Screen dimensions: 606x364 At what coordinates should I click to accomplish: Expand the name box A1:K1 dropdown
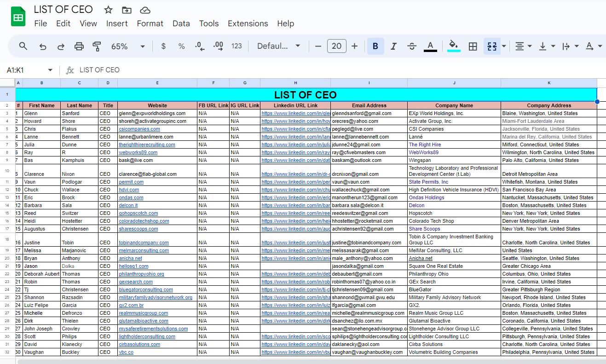click(50, 70)
